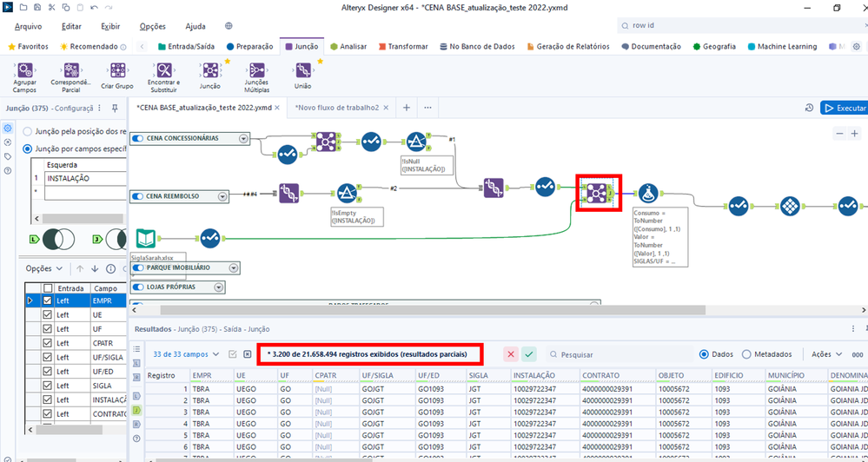The image size is (868, 462).
Task: Open the configuration gear tab icon
Action: (8, 129)
